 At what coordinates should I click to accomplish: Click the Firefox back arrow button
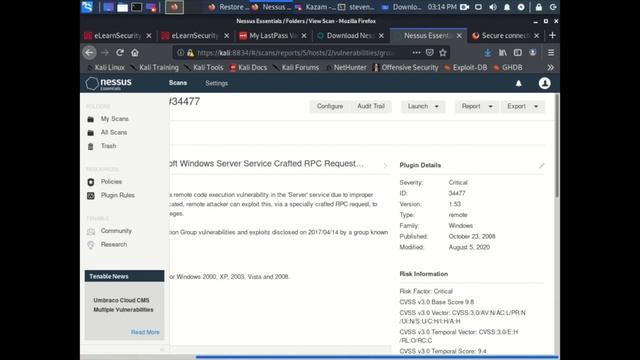point(89,53)
